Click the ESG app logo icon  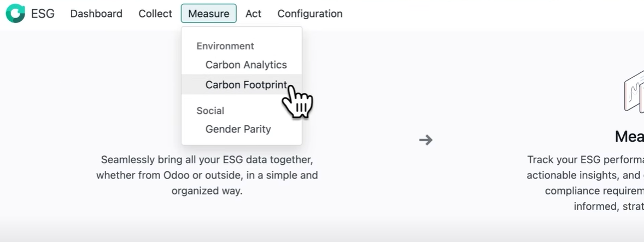[15, 14]
